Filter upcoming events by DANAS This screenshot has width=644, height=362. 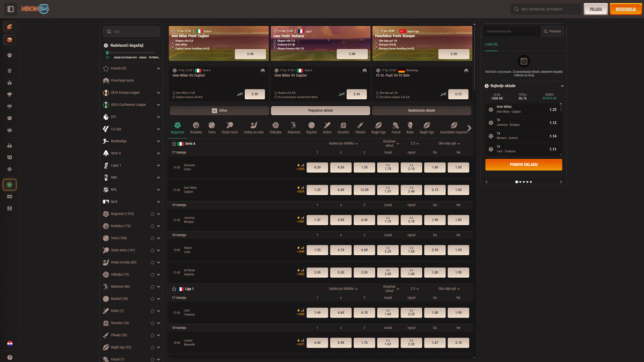click(x=143, y=57)
